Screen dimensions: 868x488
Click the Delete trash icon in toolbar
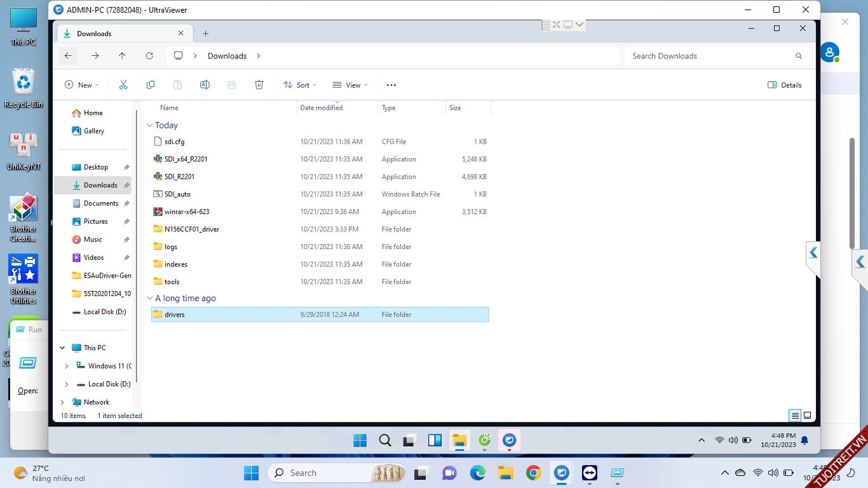[x=259, y=85]
